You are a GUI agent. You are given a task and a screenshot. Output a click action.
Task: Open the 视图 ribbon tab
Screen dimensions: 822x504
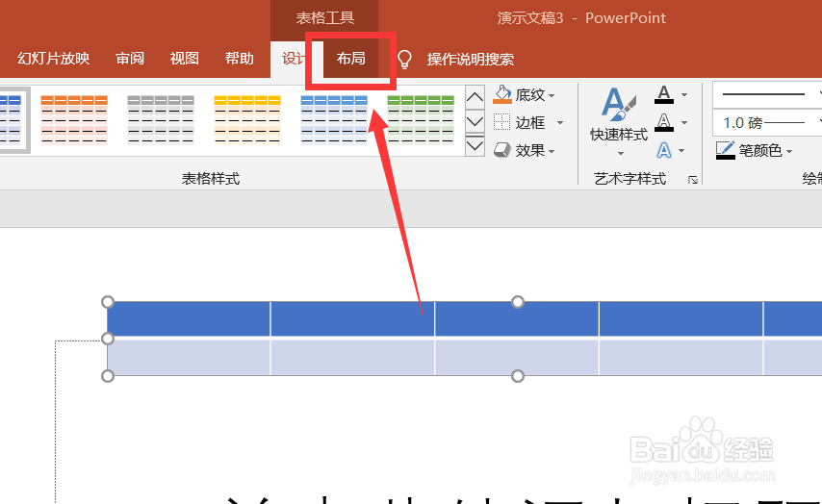pyautogui.click(x=185, y=58)
